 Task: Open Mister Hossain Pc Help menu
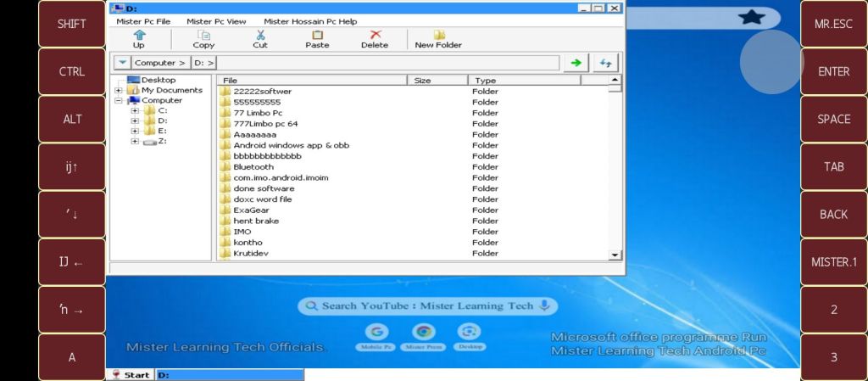[x=310, y=21]
